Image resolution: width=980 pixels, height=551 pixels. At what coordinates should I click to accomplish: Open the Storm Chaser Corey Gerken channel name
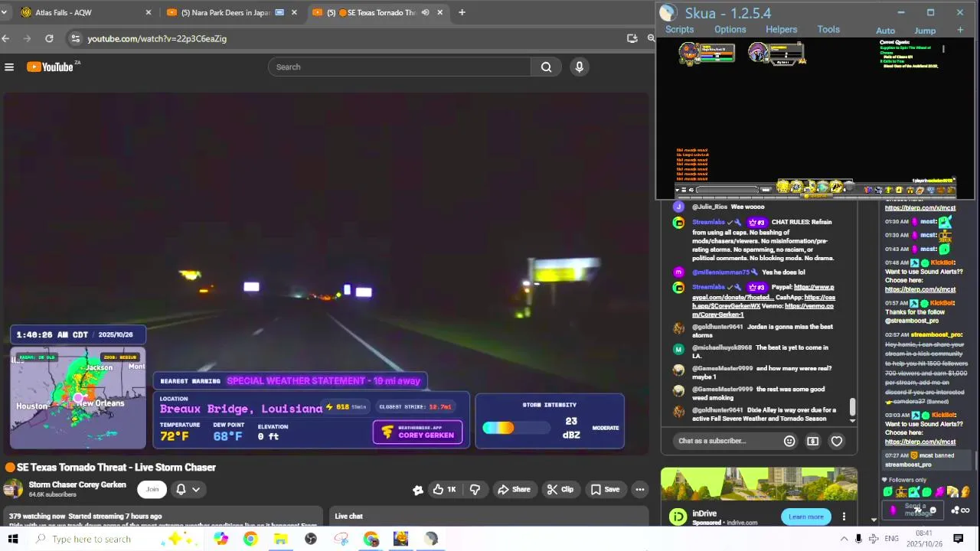pyautogui.click(x=77, y=484)
